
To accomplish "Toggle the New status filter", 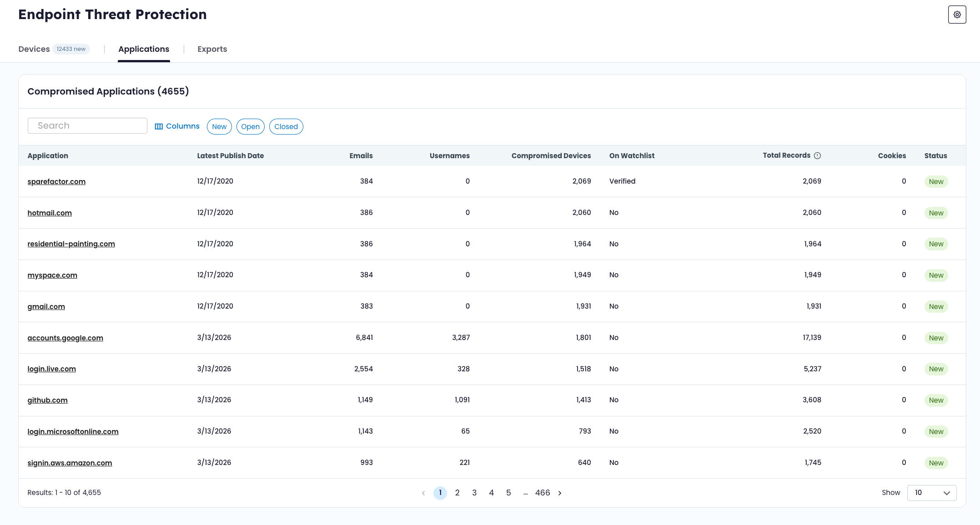I will click(219, 127).
